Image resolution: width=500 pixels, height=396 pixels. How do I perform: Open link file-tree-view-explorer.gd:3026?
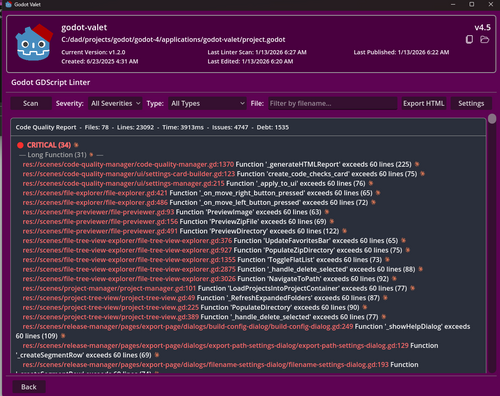[129, 279]
